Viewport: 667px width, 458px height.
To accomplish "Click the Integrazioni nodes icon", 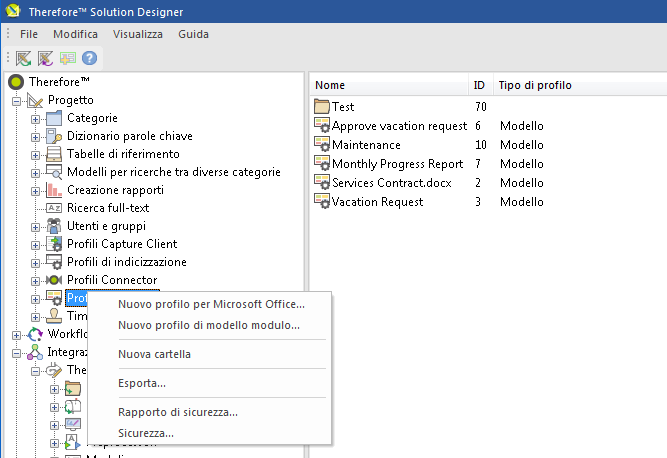I will point(35,352).
